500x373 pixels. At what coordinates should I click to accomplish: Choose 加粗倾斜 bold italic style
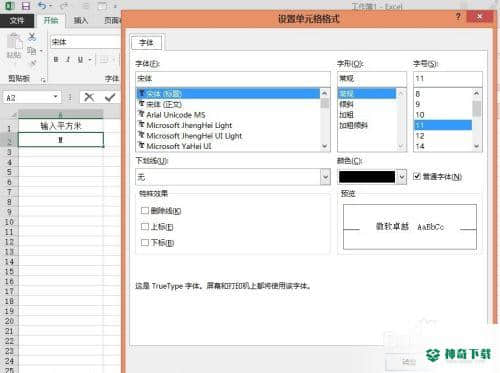[x=367, y=125]
